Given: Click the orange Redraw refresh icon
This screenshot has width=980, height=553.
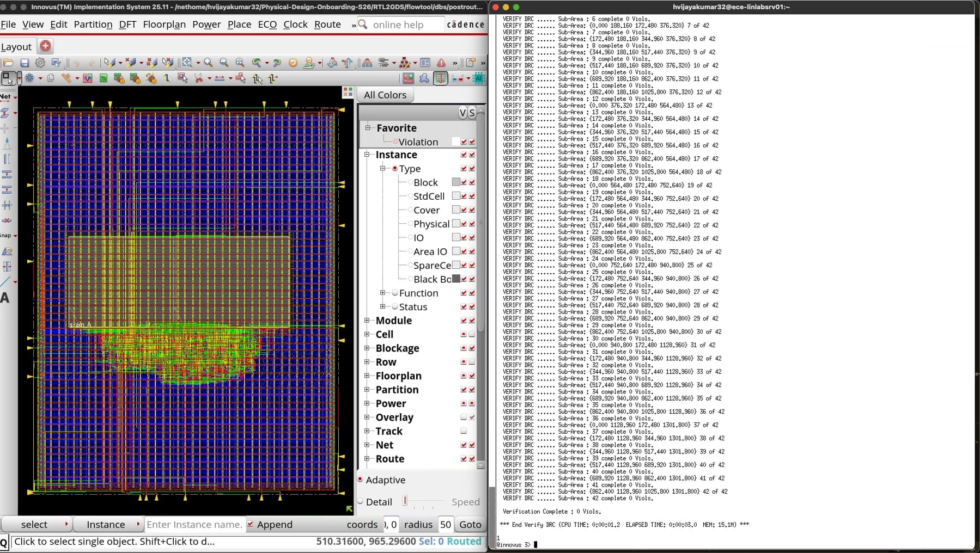Looking at the screenshot, I should (293, 63).
